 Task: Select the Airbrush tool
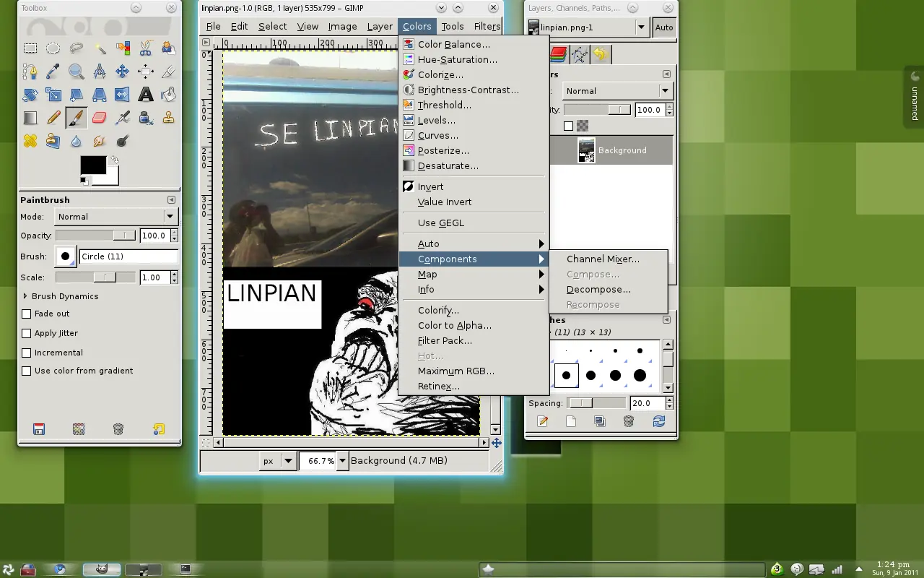coord(123,118)
